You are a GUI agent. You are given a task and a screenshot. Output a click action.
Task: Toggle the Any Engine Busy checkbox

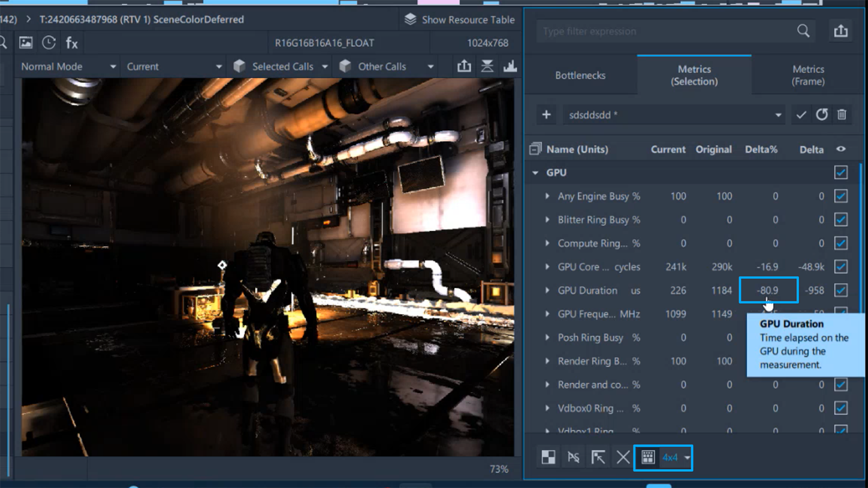tap(841, 196)
